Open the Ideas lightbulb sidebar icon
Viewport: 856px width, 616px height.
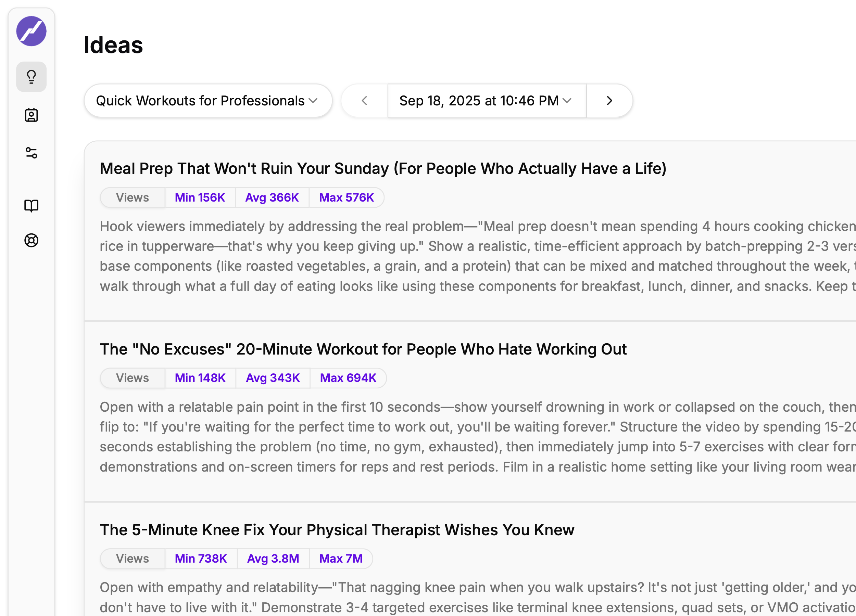pos(31,77)
